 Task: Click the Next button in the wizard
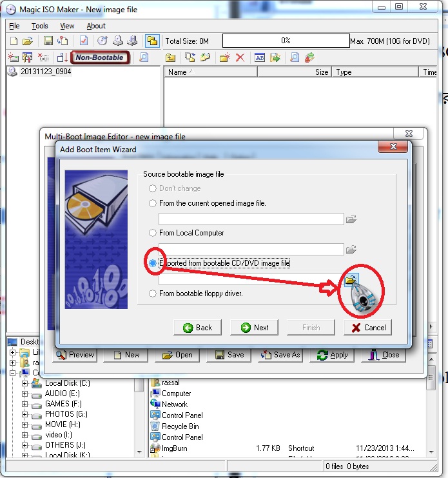[254, 328]
